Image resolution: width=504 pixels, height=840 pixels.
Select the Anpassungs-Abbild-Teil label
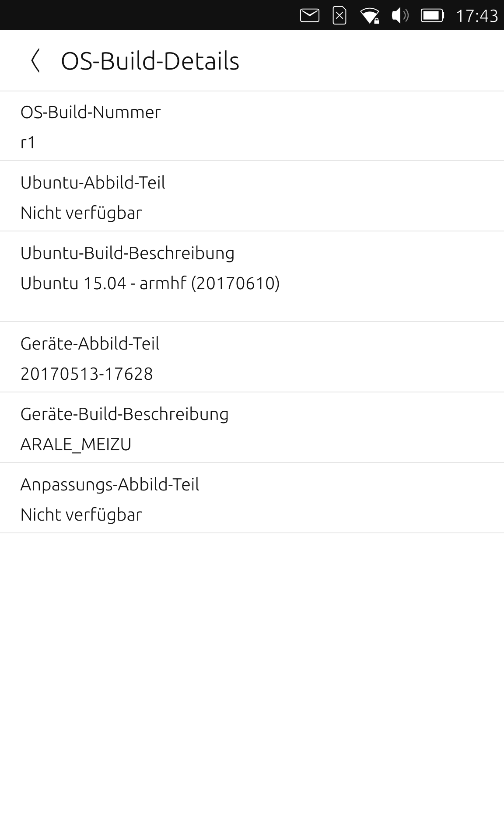click(x=110, y=485)
